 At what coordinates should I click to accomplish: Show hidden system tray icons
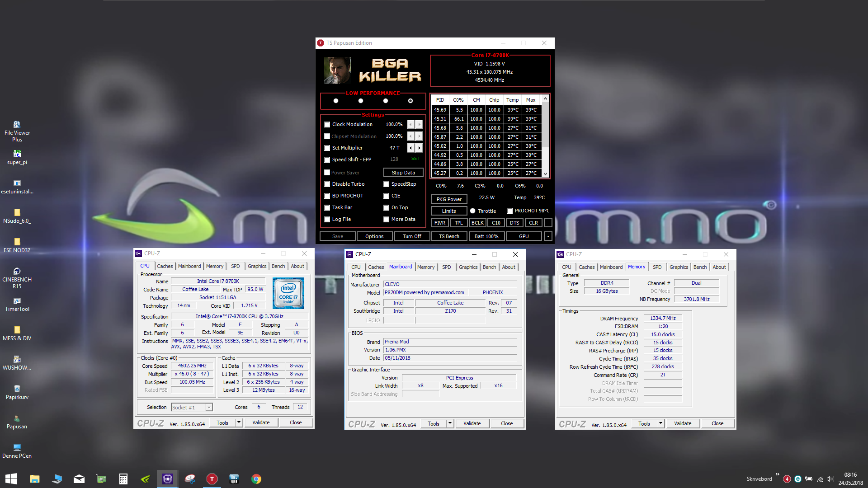click(x=777, y=474)
